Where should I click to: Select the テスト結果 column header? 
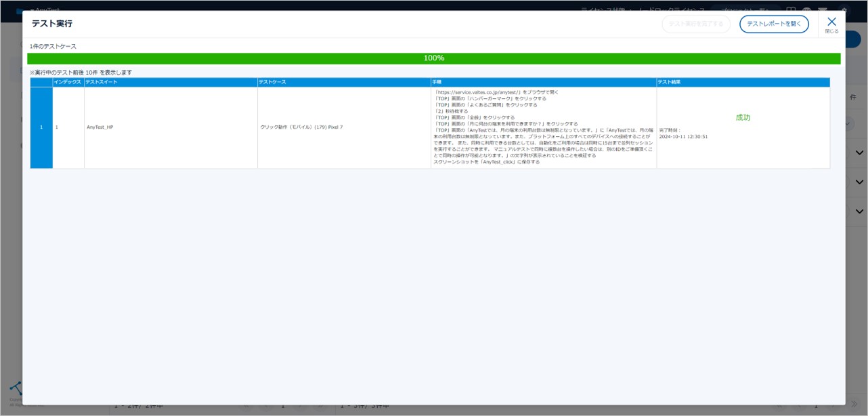742,82
